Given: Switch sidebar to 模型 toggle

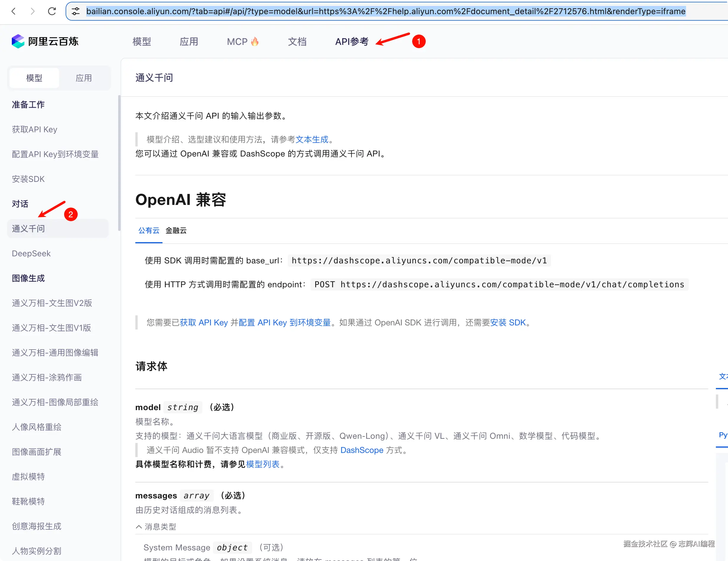Looking at the screenshot, I should [34, 78].
